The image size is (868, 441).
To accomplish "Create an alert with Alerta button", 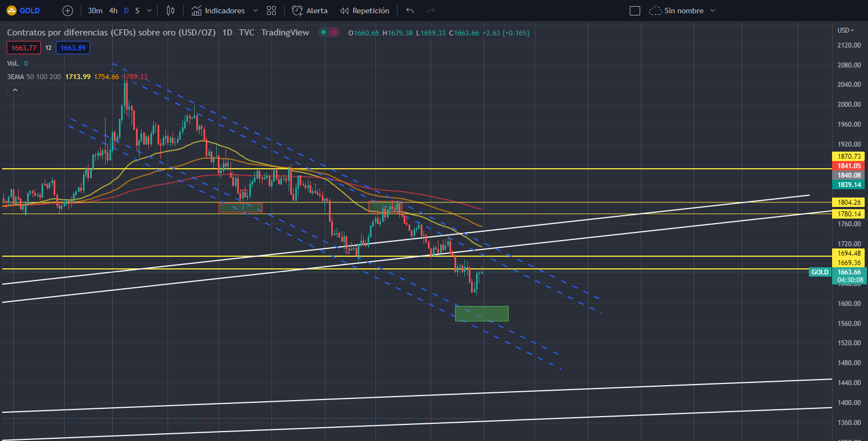I will [x=310, y=11].
